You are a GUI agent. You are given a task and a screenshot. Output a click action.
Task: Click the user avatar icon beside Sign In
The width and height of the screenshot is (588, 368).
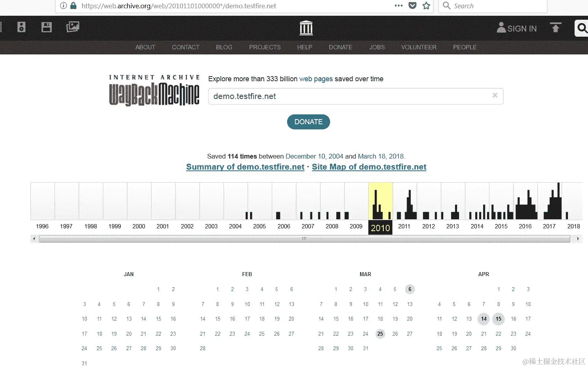click(x=501, y=28)
